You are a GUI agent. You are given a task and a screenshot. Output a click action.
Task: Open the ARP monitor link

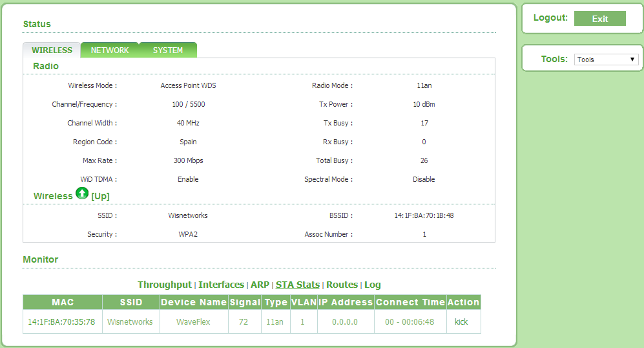[260, 285]
